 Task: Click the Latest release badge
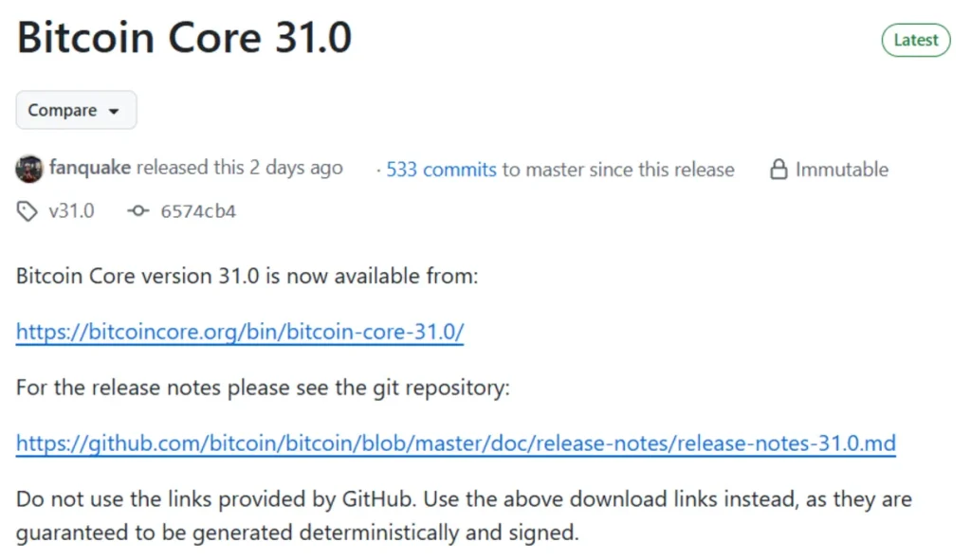click(x=915, y=40)
